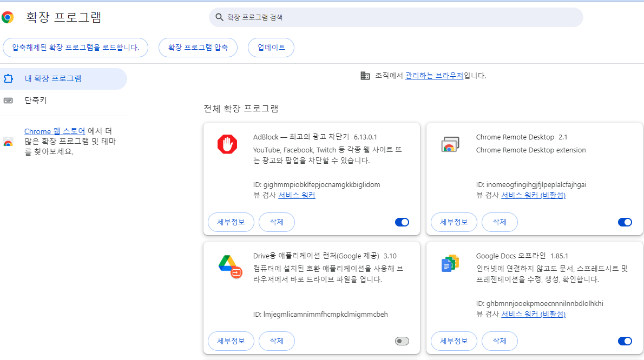This screenshot has width=644, height=360.
Task: Open 세부정보 for Chrome Remote Desktop
Action: click(454, 222)
